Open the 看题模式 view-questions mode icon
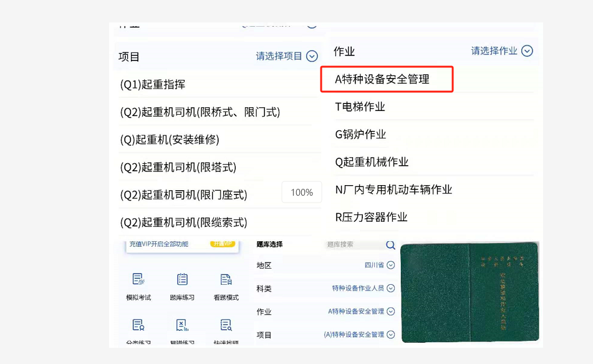593x364 pixels. click(226, 279)
